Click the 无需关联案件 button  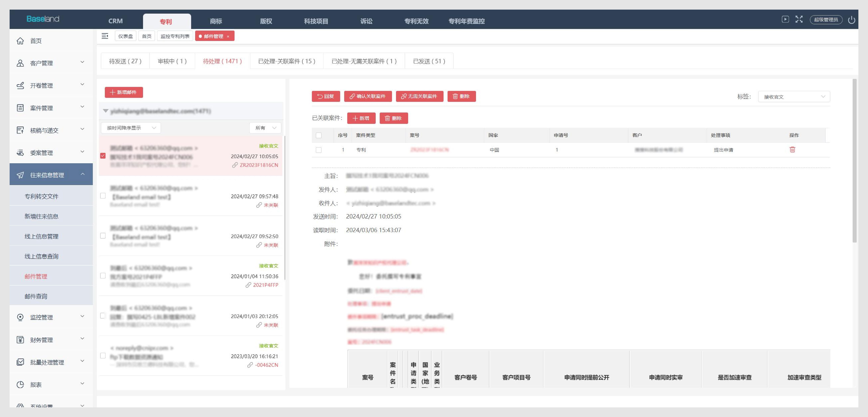pyautogui.click(x=420, y=96)
